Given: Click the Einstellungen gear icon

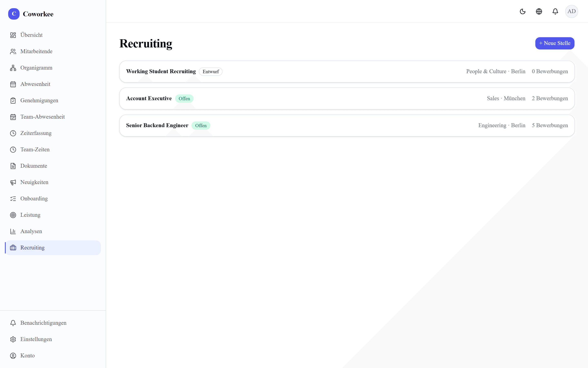Looking at the screenshot, I should [13, 339].
